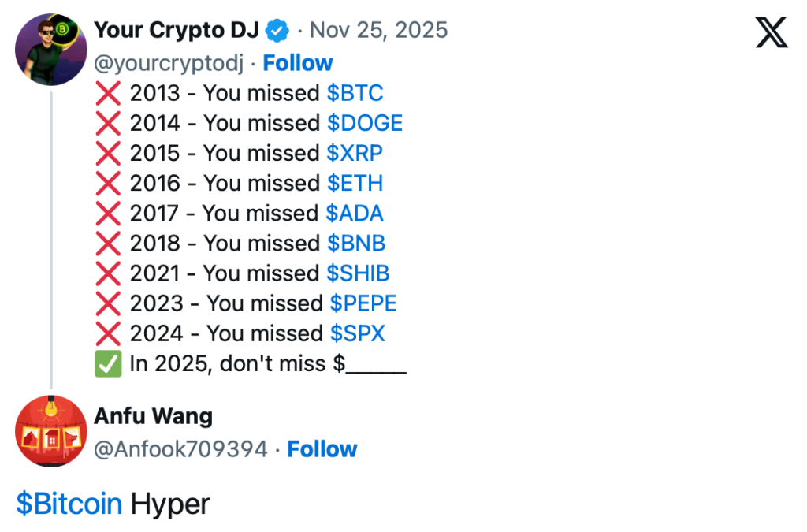Click Anfu Wang's profile avatar
The height and width of the screenshot is (532, 807).
[51, 432]
